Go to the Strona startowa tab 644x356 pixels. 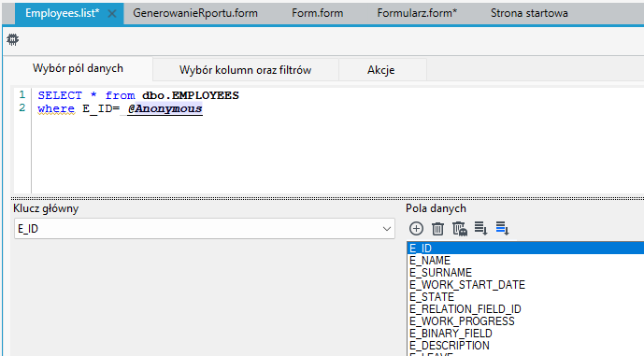pyautogui.click(x=529, y=13)
